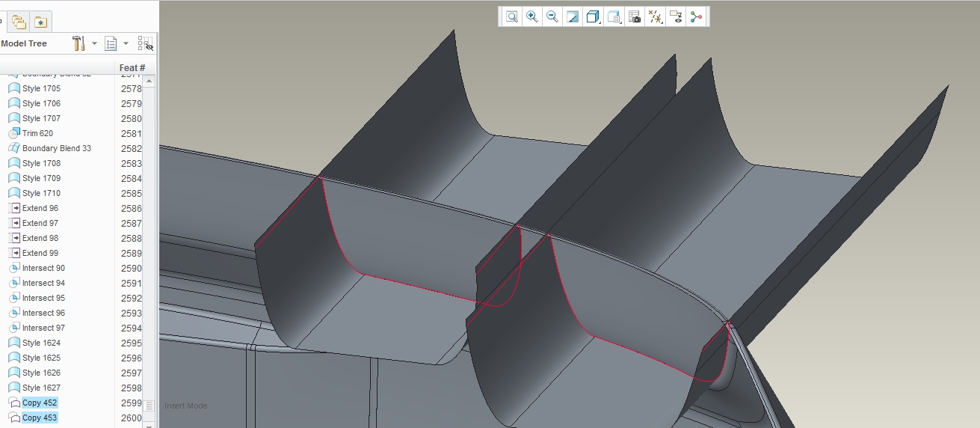The width and height of the screenshot is (980, 428).
Task: Select Intersect 96 feature
Action: (43, 313)
